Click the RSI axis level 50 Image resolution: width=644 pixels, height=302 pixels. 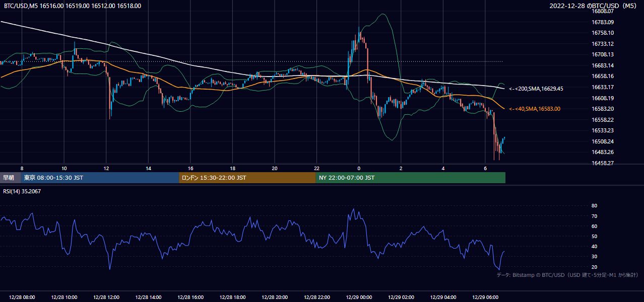click(x=594, y=236)
